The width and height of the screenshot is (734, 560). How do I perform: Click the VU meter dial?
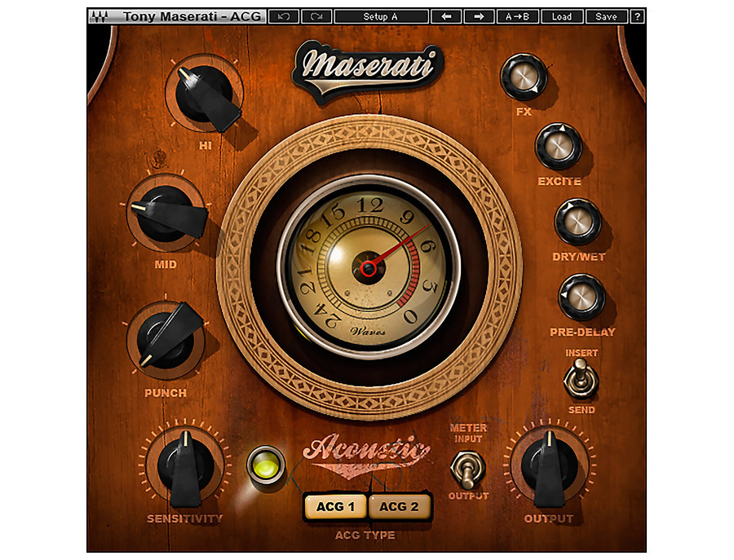pyautogui.click(x=369, y=267)
